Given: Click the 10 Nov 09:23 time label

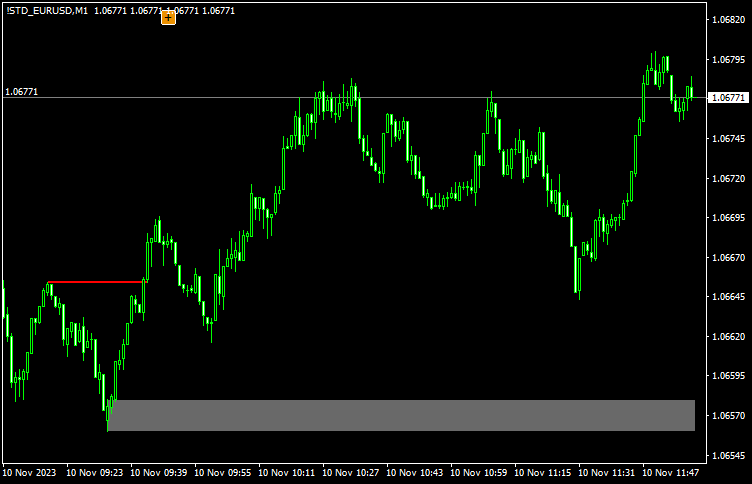Looking at the screenshot, I should (x=97, y=472).
